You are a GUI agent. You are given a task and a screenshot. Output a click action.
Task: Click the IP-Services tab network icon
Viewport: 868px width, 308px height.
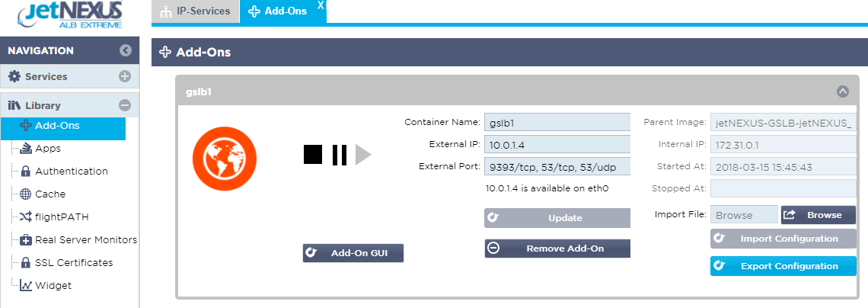click(x=164, y=11)
